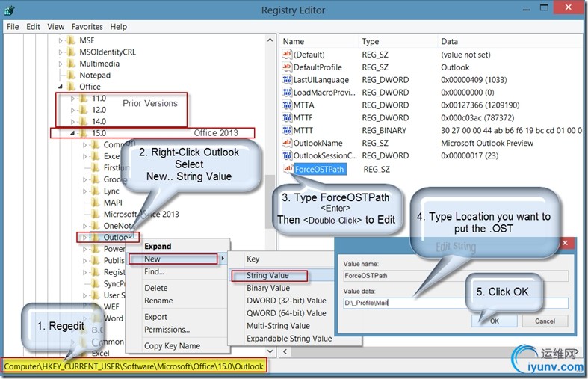Click the Value data input field

456,303
